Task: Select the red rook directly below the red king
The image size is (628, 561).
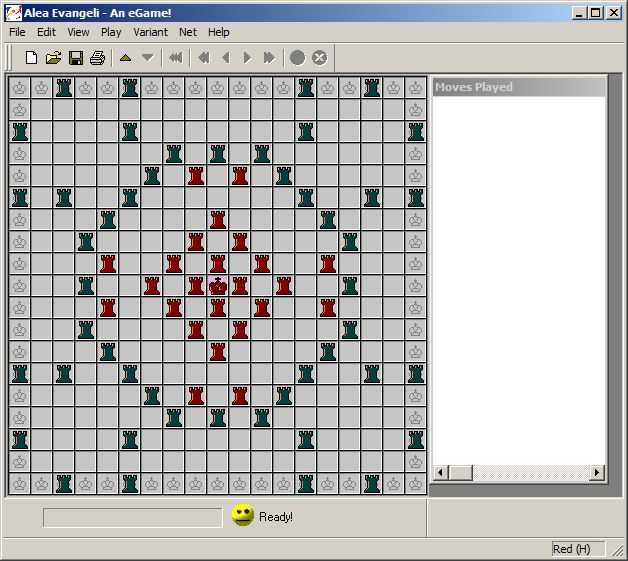Action: click(x=218, y=308)
